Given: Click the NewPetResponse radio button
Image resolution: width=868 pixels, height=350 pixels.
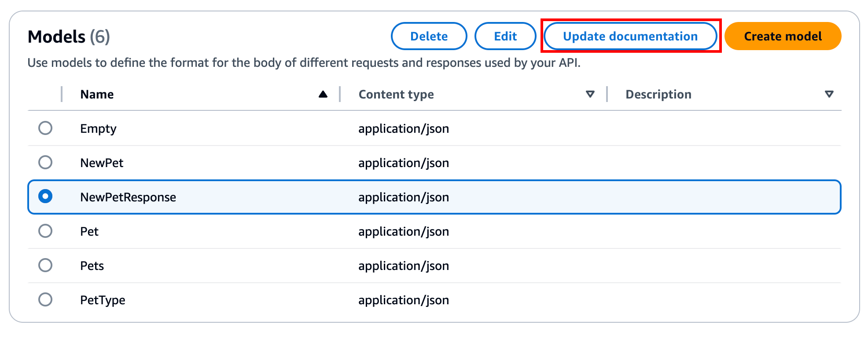Looking at the screenshot, I should pyautogui.click(x=45, y=197).
